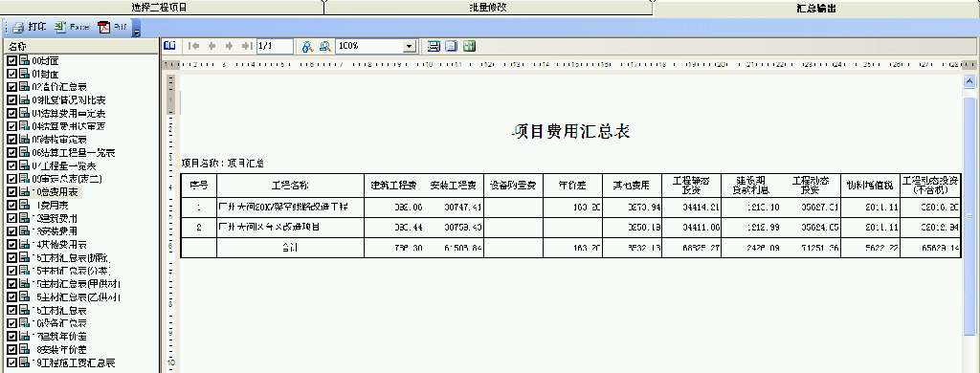Click the binoculars find icon
980x373 pixels.
[307, 46]
